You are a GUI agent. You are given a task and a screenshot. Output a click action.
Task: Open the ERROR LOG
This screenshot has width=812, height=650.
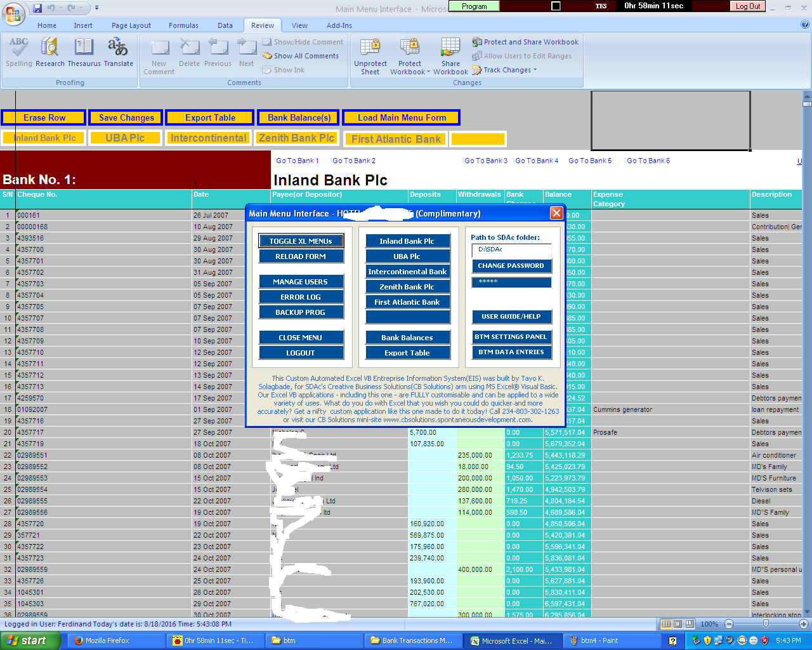[301, 297]
